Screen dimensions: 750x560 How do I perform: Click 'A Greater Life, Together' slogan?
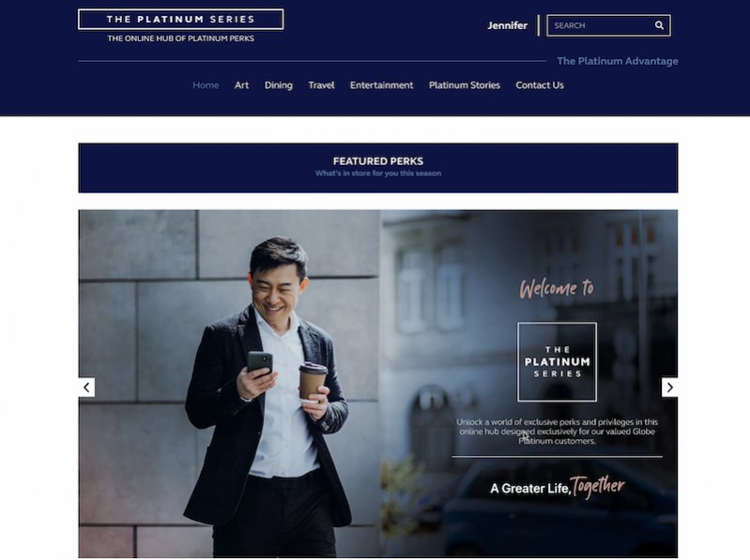click(x=558, y=488)
